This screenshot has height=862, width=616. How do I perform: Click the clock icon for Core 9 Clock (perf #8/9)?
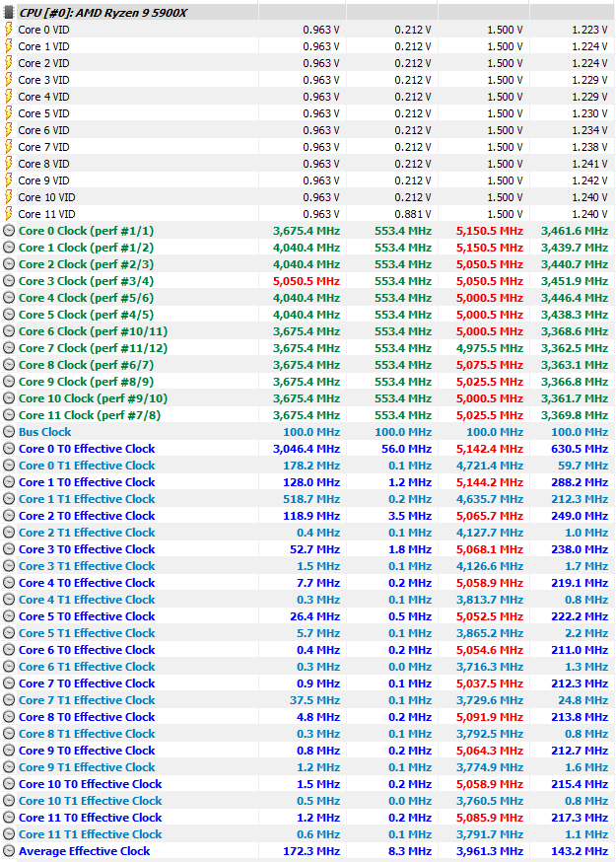(9, 382)
